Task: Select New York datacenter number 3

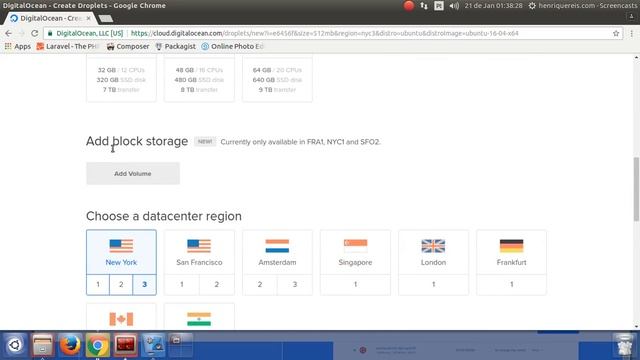Action: pos(144,284)
